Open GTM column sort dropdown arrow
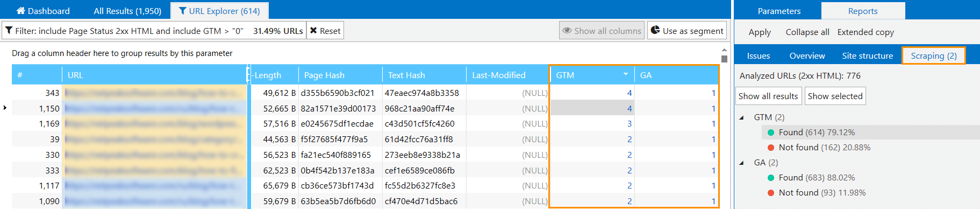This screenshot has height=209, width=980. coord(626,74)
